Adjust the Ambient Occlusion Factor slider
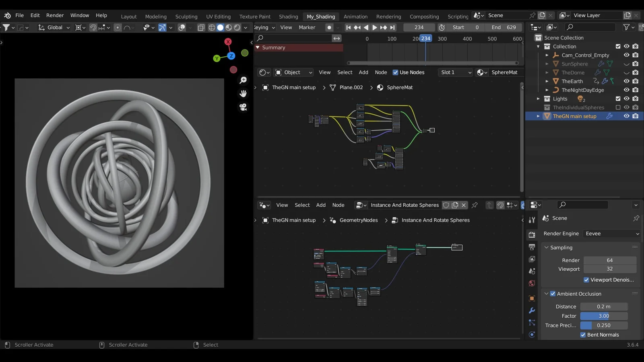 [x=603, y=316]
